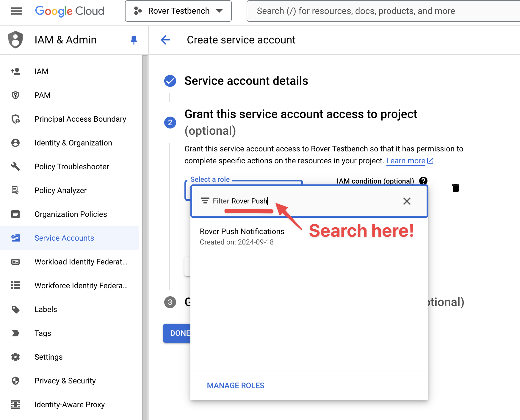
Task: Open the Service account details step
Action: (x=246, y=81)
